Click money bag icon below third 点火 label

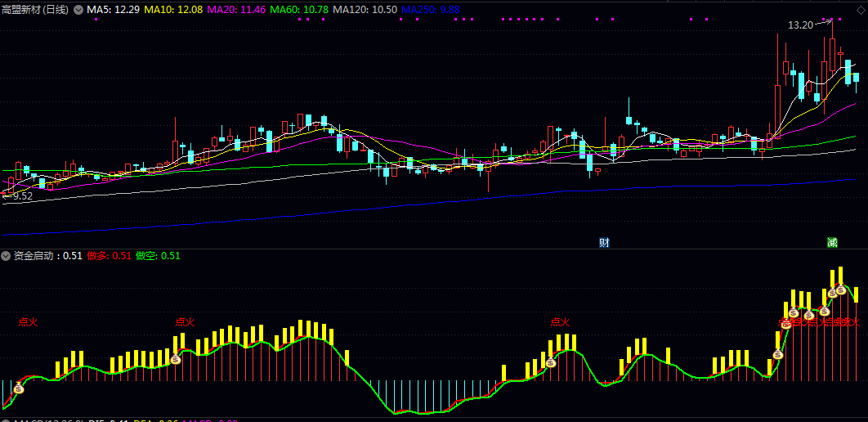pos(551,363)
